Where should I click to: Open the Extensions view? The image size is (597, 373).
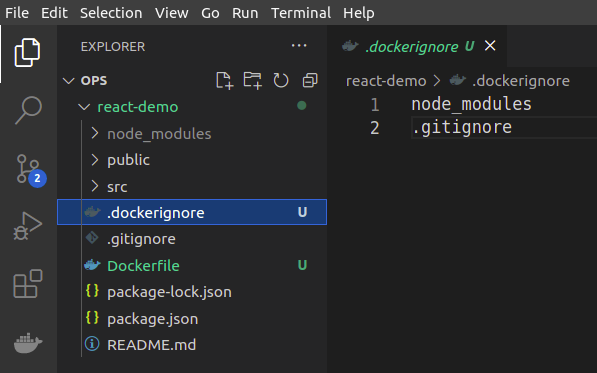click(28, 284)
